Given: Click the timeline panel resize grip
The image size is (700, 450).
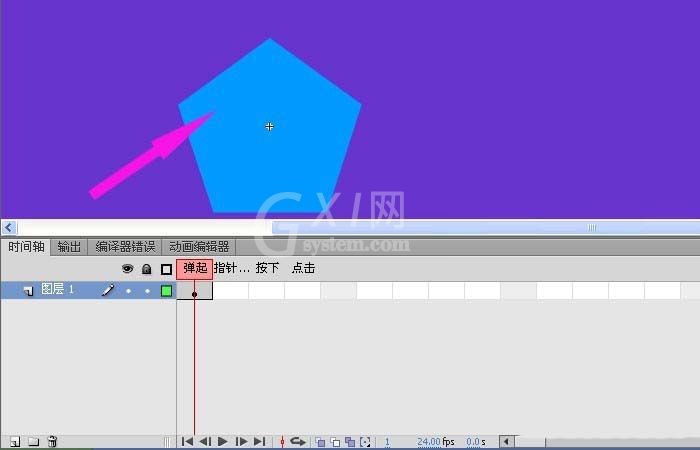Looking at the screenshot, I should [167, 442].
